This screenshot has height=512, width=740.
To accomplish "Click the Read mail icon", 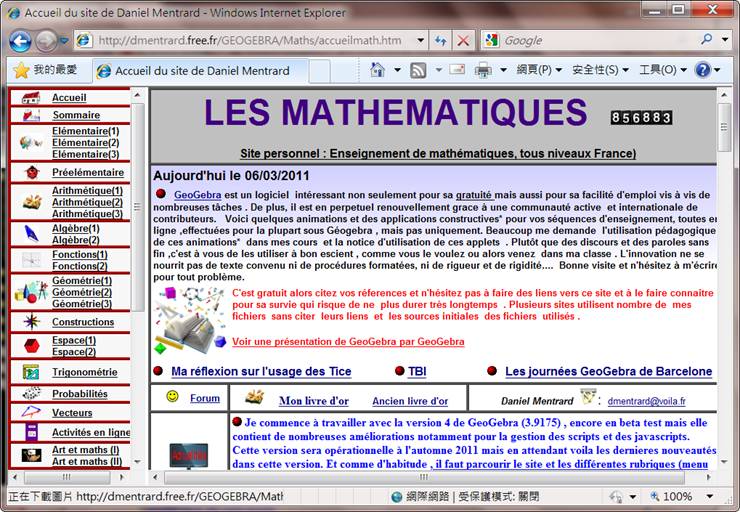I will [x=457, y=70].
